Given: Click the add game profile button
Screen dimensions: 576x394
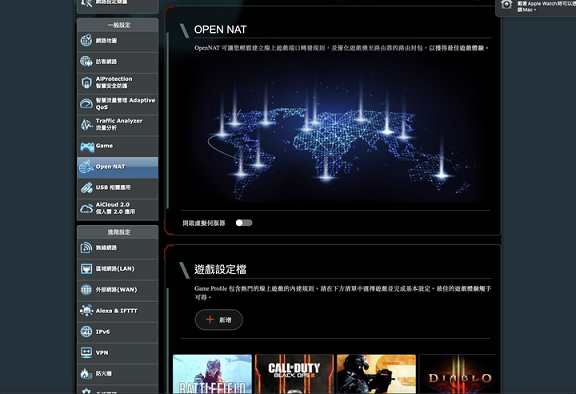Looking at the screenshot, I should coord(219,320).
